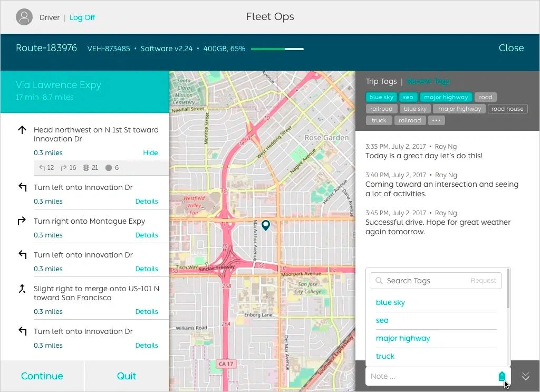Click the Log Off link
The width and height of the screenshot is (540, 392).
(82, 17)
